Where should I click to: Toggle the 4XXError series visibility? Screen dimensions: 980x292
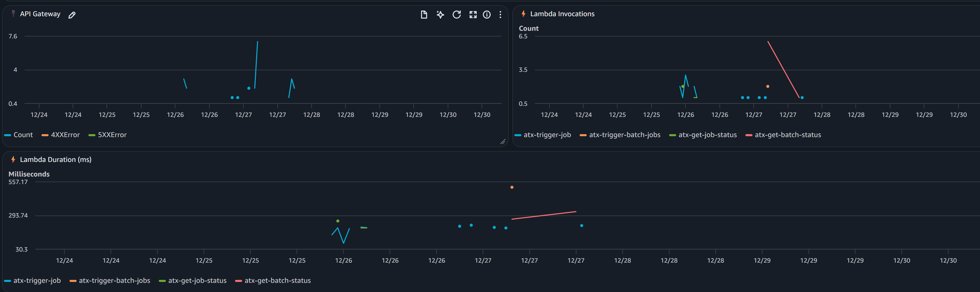point(65,135)
